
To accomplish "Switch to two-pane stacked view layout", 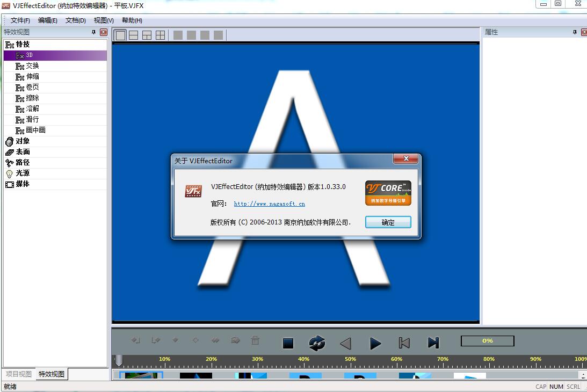I will (133, 35).
